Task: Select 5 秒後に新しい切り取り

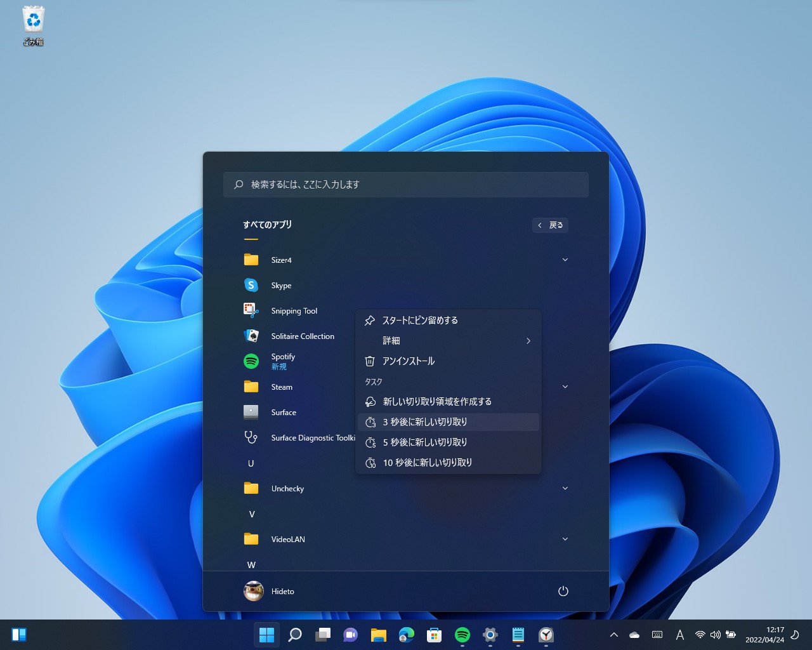Action: 449,442
